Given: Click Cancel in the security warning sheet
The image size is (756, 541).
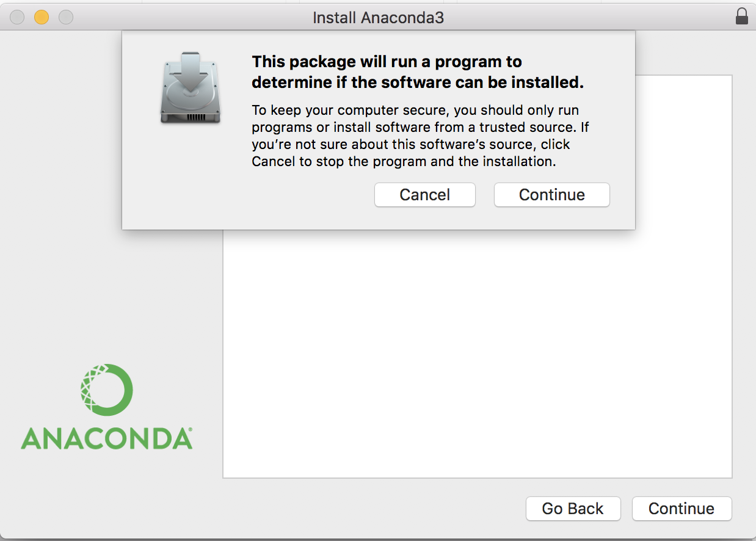Looking at the screenshot, I should (x=425, y=195).
